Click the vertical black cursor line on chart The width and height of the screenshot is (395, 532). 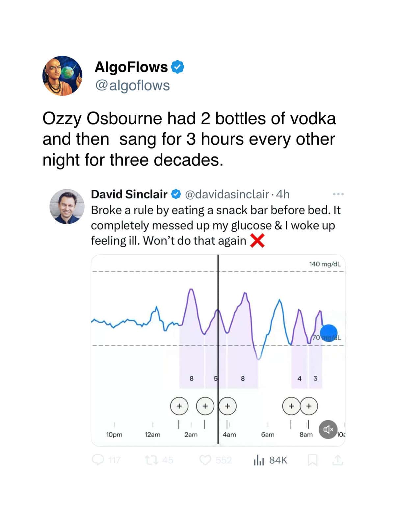click(218, 349)
